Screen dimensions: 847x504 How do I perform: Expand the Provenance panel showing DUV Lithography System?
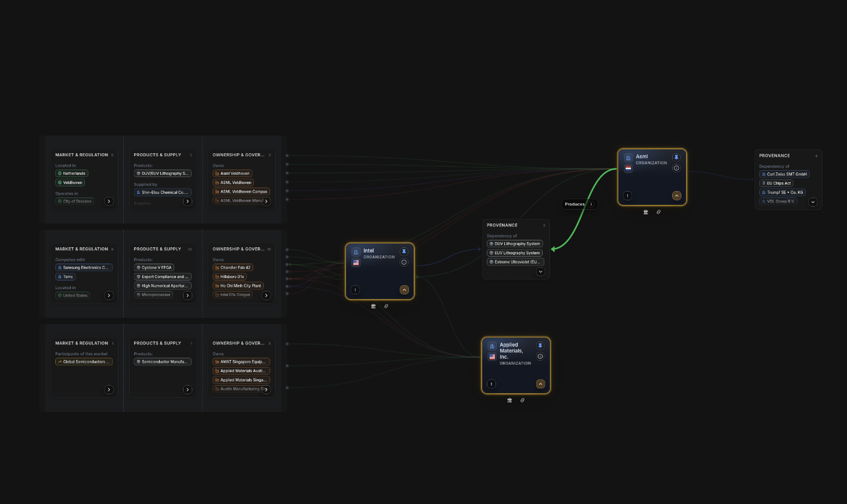540,271
